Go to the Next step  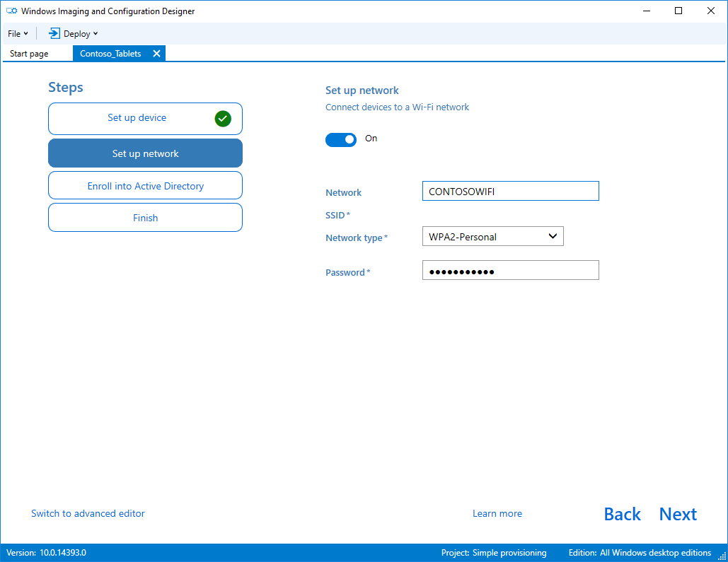(x=678, y=514)
